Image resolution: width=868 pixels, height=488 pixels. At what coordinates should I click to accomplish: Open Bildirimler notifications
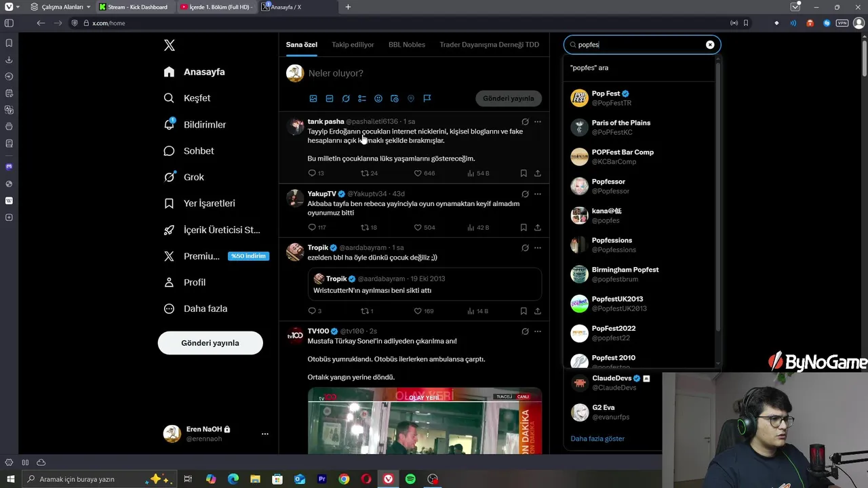point(195,125)
